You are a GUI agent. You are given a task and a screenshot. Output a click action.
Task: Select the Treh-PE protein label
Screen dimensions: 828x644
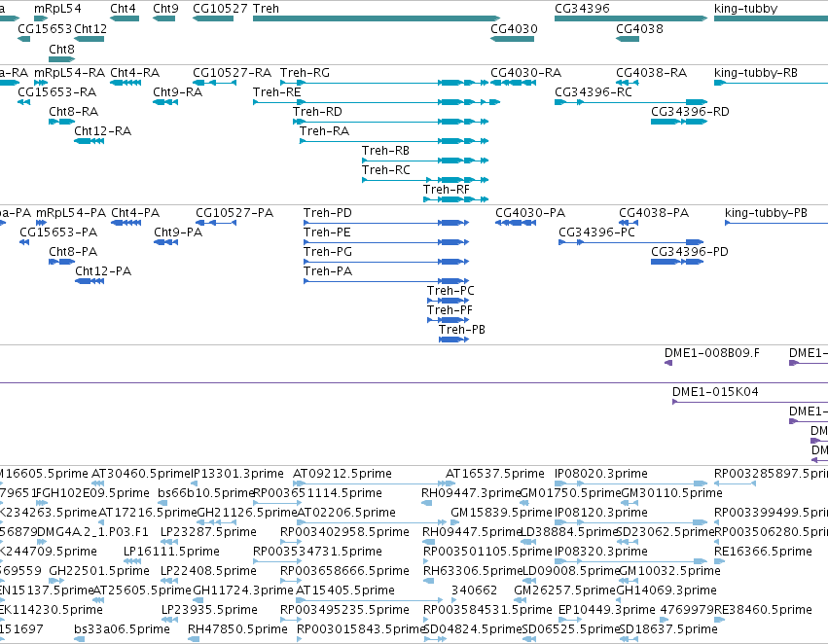327,233
